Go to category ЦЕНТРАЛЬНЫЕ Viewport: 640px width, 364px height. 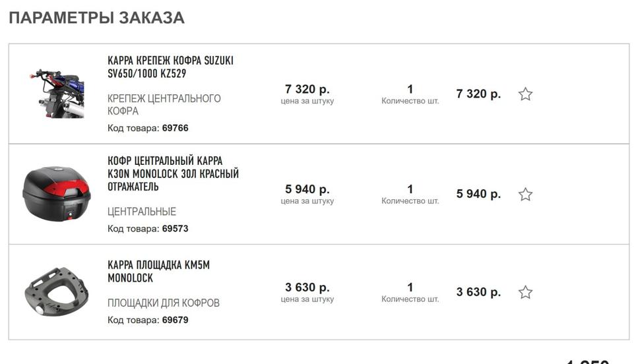142,212
